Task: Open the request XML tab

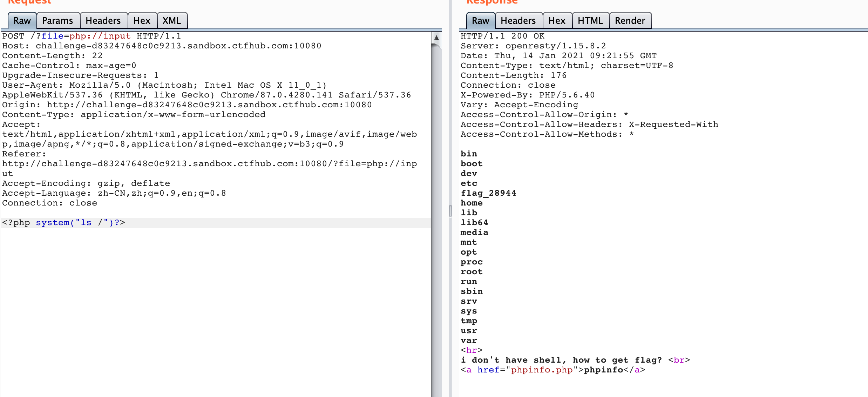Action: pos(171,21)
